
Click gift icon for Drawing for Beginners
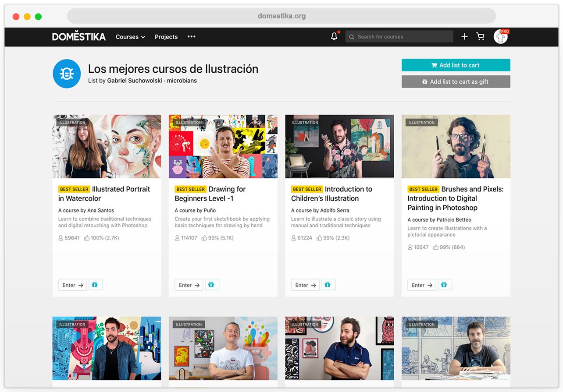pyautogui.click(x=212, y=285)
